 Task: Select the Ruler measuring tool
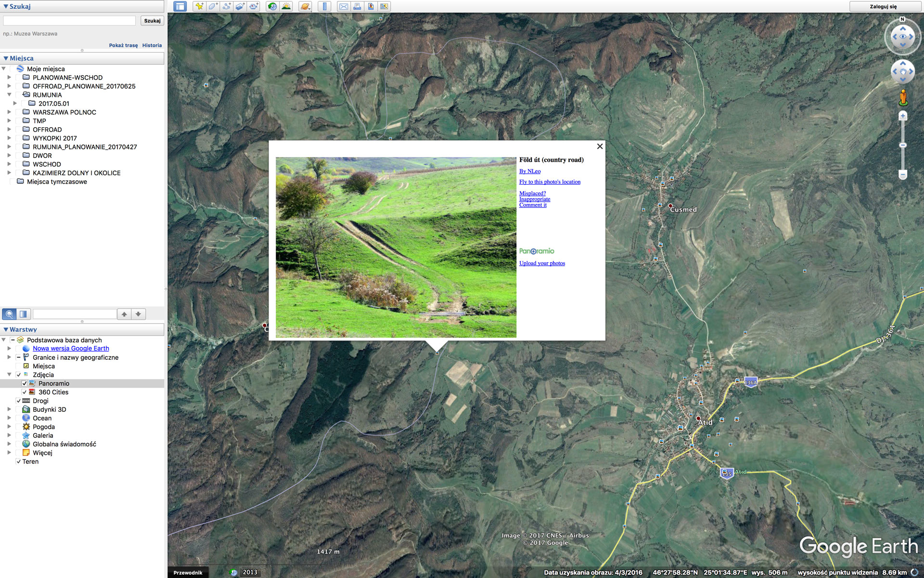tap(325, 6)
